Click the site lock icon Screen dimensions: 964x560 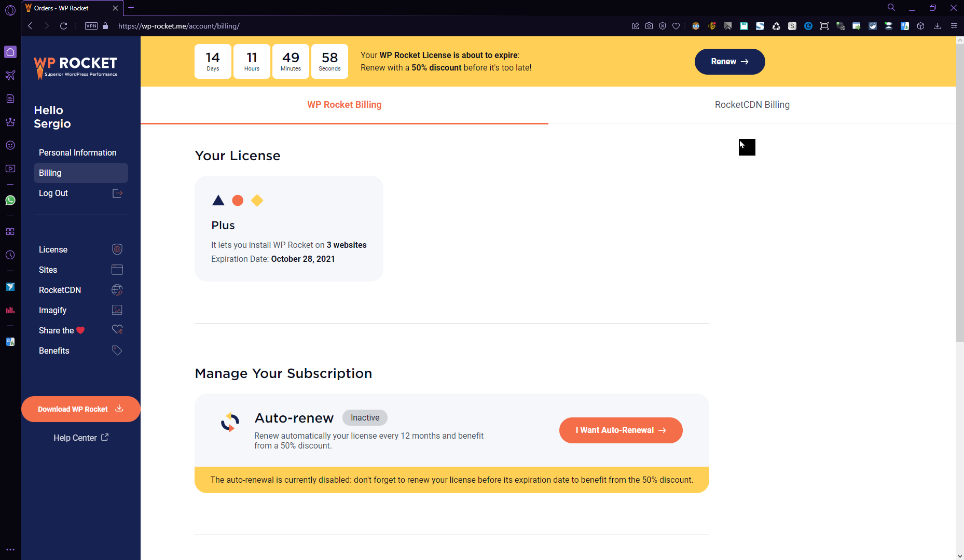point(105,26)
